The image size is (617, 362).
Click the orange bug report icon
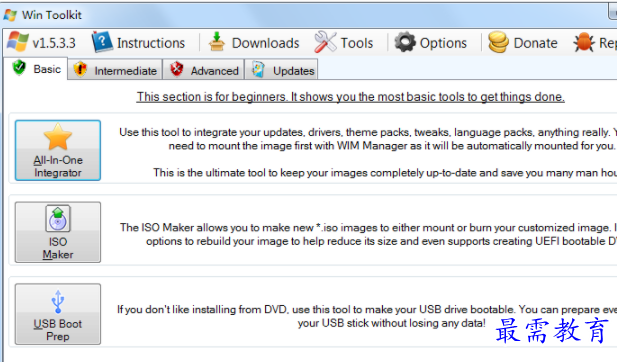click(584, 42)
